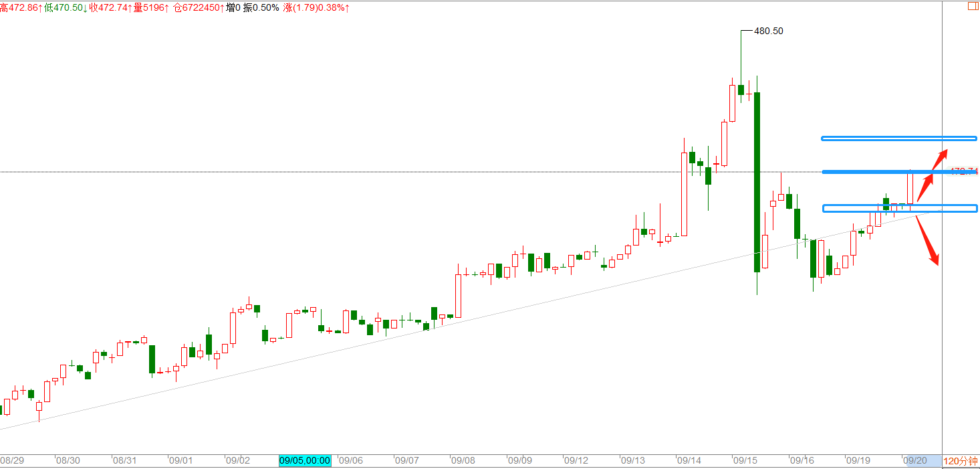Click the 仓6722450 open interest readout
Viewport: 980px width, 469px height.
199,7
